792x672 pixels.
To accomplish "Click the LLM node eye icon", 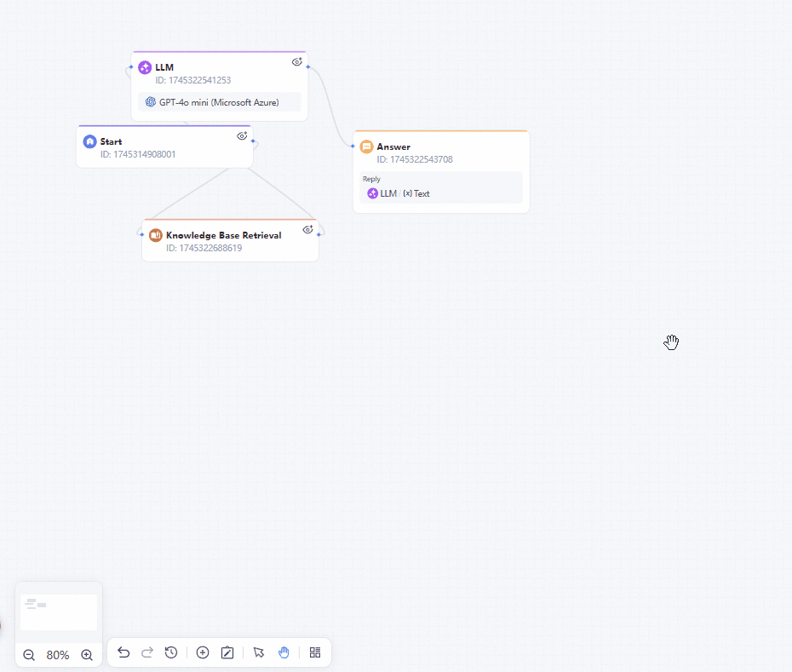I will pyautogui.click(x=297, y=61).
